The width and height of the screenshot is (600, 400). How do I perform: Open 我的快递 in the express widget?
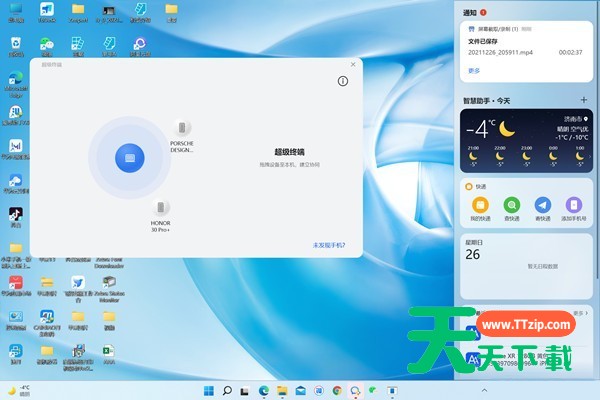coord(480,204)
